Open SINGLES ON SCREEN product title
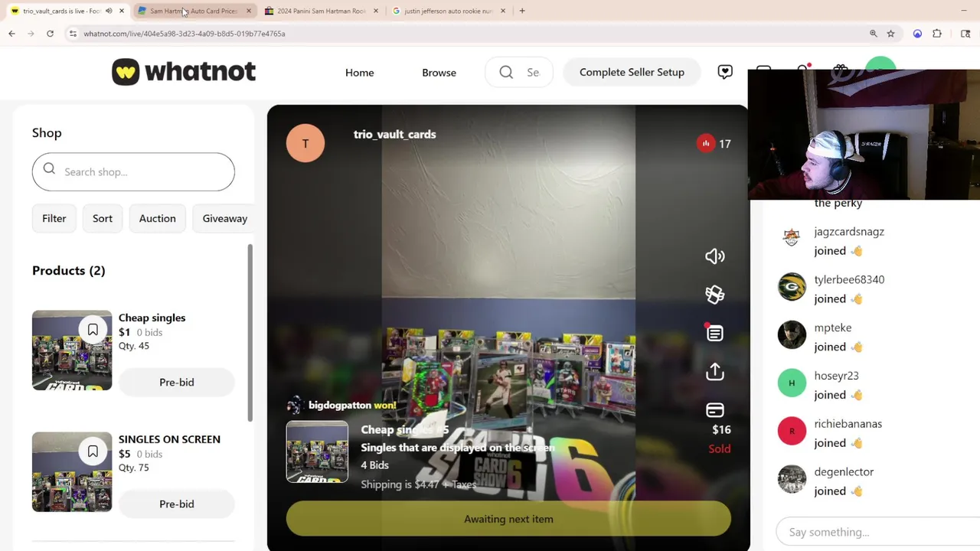The image size is (980, 551). [169, 439]
